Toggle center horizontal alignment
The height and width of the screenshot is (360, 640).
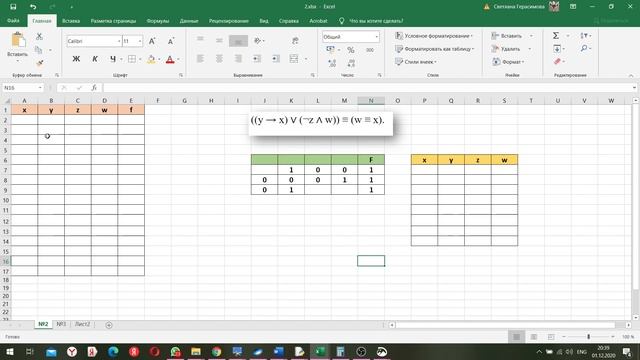tap(219, 59)
